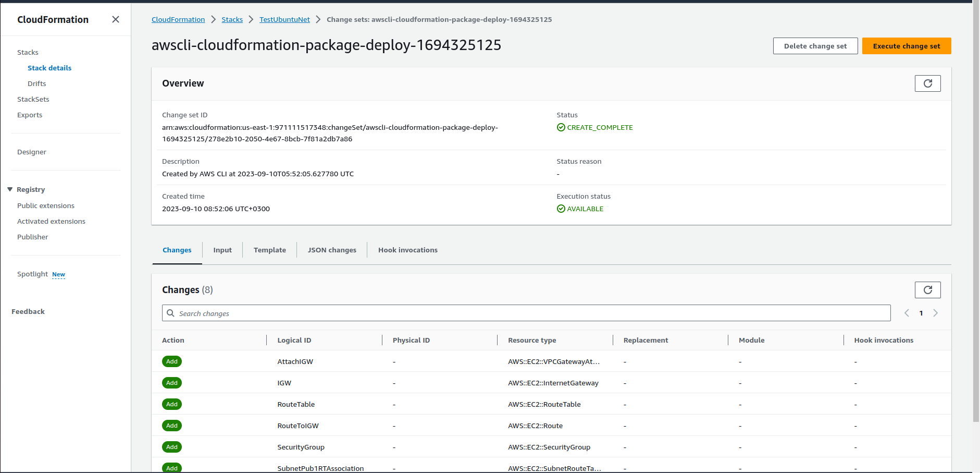The width and height of the screenshot is (980, 473).
Task: Click the Add badge for SecurityGroup row
Action: [172, 447]
